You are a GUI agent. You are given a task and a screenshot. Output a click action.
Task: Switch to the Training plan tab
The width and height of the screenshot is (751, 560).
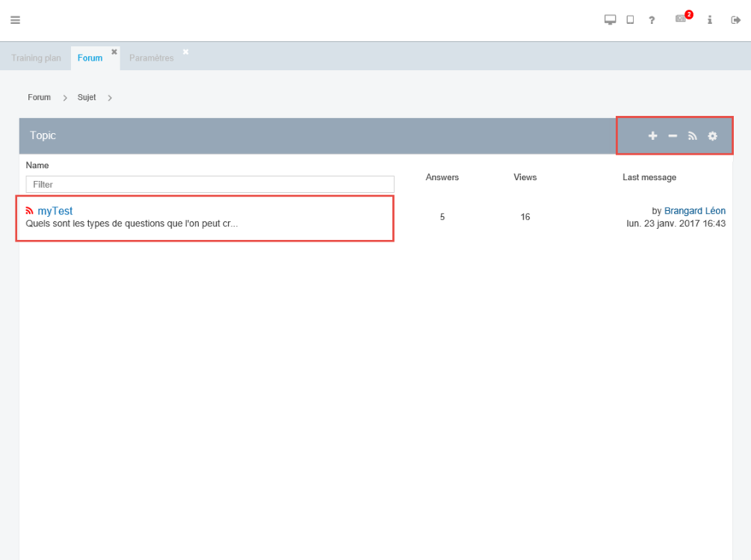(36, 58)
